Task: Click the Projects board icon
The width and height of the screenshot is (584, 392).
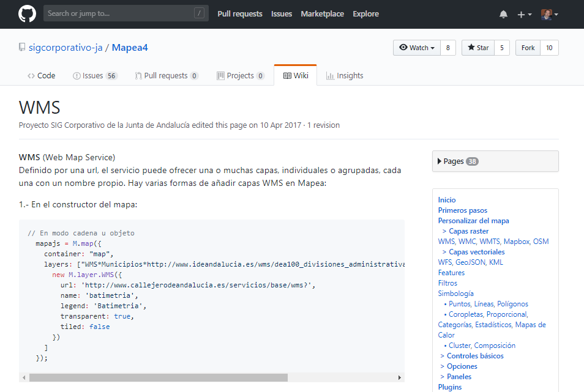Action: click(x=220, y=75)
